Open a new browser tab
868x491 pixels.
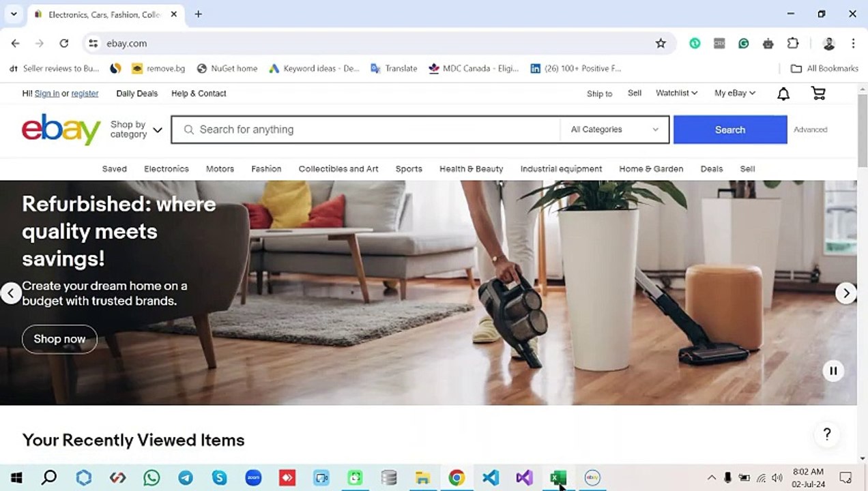coord(198,14)
